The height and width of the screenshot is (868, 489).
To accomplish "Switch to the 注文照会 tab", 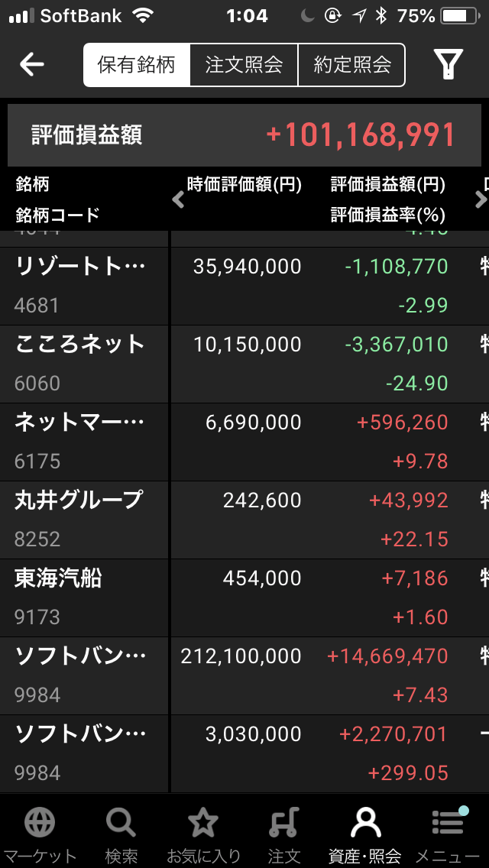I will tap(244, 65).
